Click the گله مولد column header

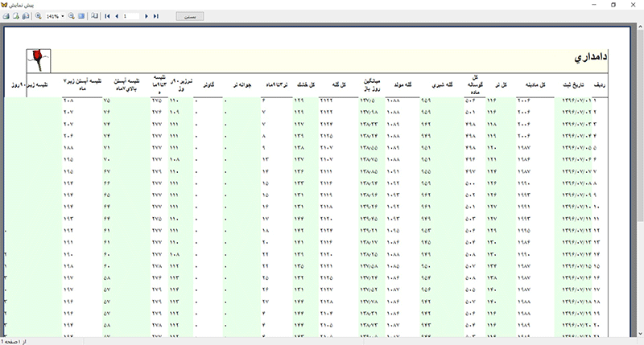coord(402,85)
